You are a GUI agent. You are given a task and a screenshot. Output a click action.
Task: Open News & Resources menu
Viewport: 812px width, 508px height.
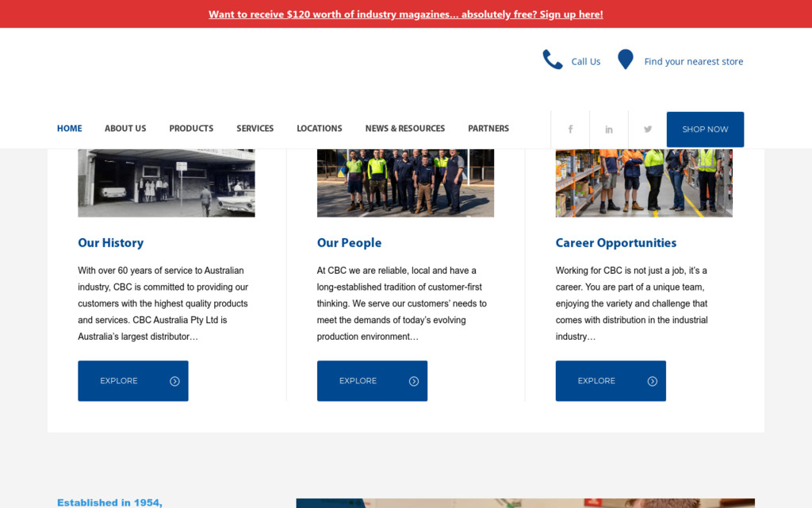pos(404,129)
